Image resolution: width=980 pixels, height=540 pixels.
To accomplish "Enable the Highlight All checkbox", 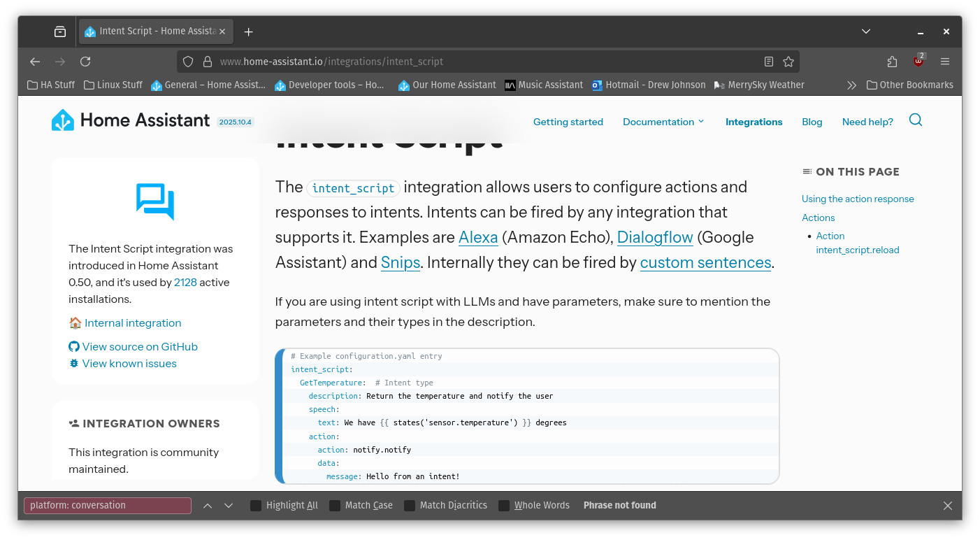I will tap(256, 506).
